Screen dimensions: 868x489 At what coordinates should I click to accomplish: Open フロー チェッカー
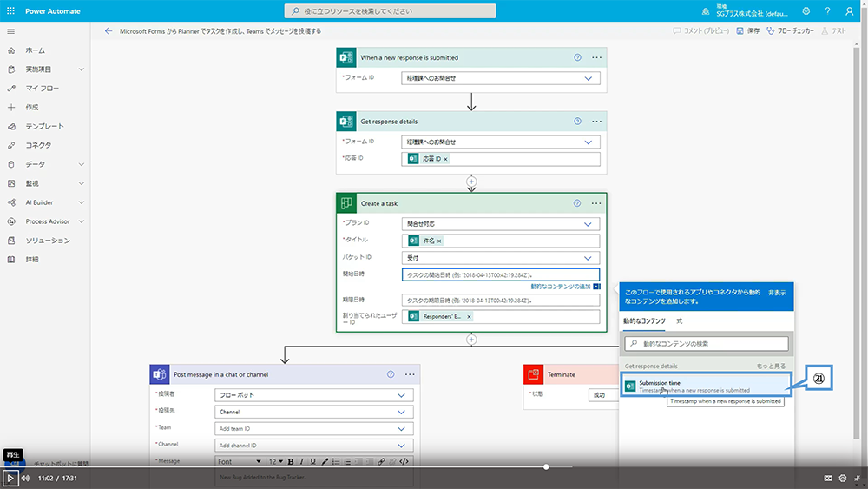tap(790, 31)
